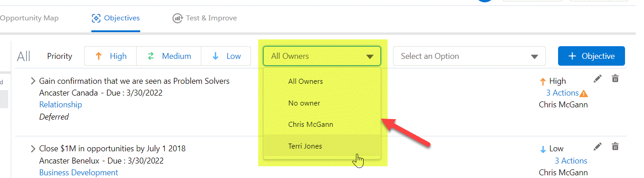This screenshot has height=178, width=644.
Task: Delete the Close $1M objective via trash icon
Action: (615, 146)
